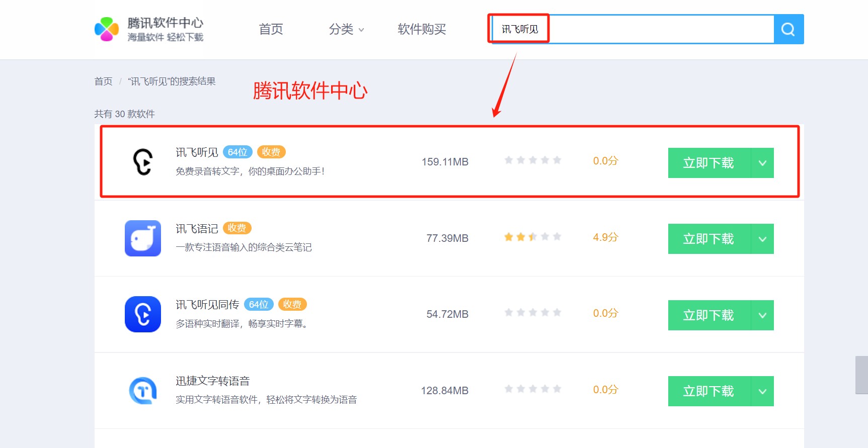Click the star rating for 讯飞听见同传
This screenshot has width=868, height=448.
pyautogui.click(x=533, y=313)
